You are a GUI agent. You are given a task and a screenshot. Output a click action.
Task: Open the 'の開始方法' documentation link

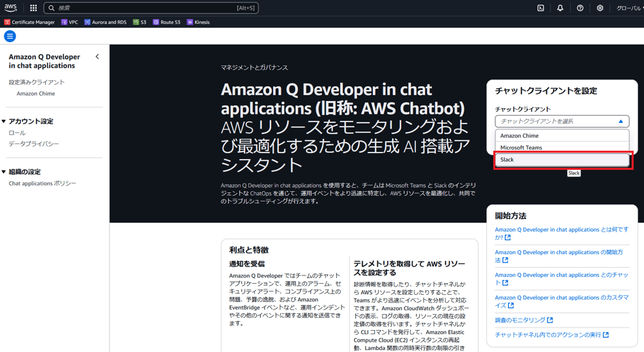[x=559, y=256]
